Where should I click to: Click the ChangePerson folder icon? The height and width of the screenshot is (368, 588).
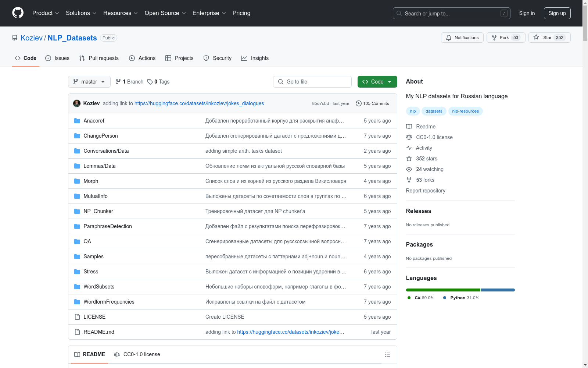pos(77,136)
